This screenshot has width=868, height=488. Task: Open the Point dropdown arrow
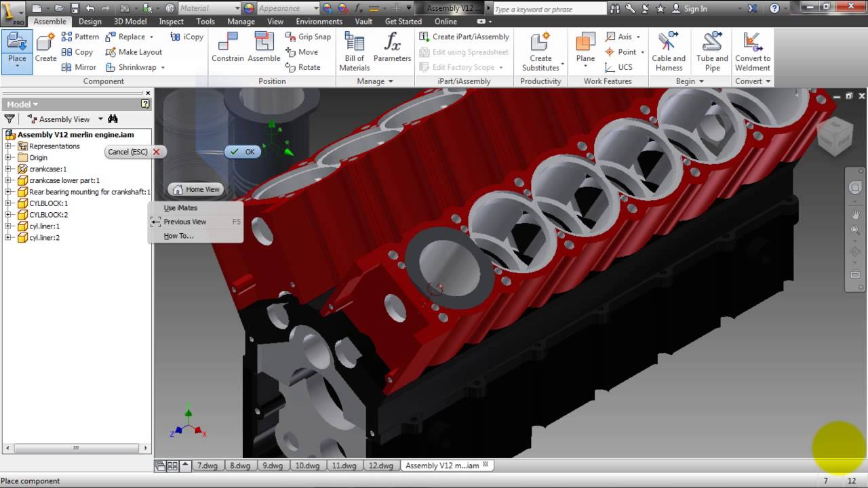point(642,52)
